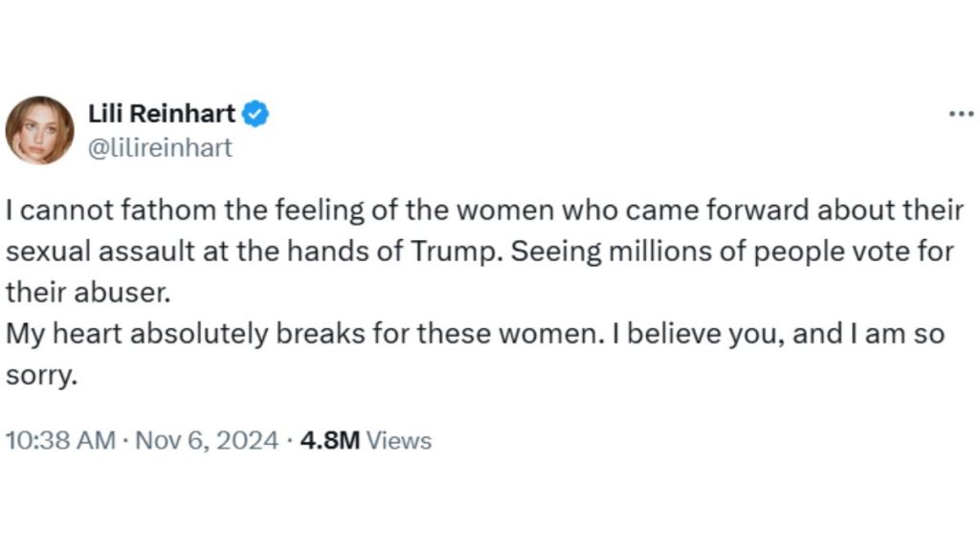The width and height of the screenshot is (980, 551).
Task: Open the three-dot more options menu
Action: pos(960,114)
